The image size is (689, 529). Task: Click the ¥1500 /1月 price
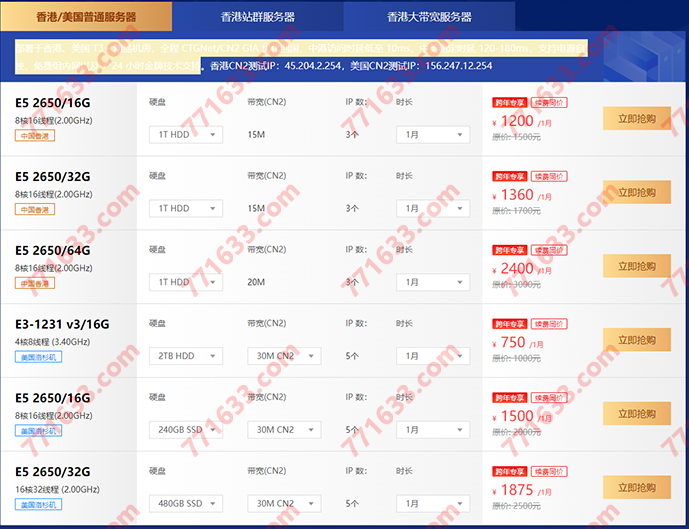(522, 416)
